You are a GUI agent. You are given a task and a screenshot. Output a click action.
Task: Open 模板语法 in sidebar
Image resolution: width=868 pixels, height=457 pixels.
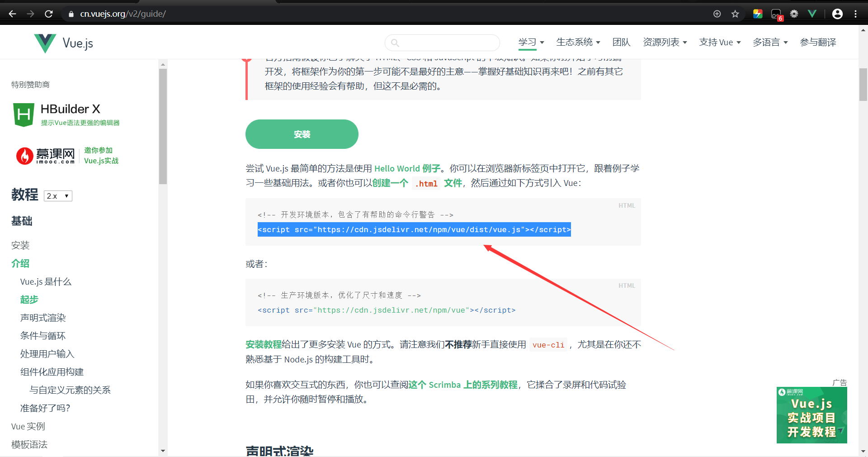click(x=29, y=445)
